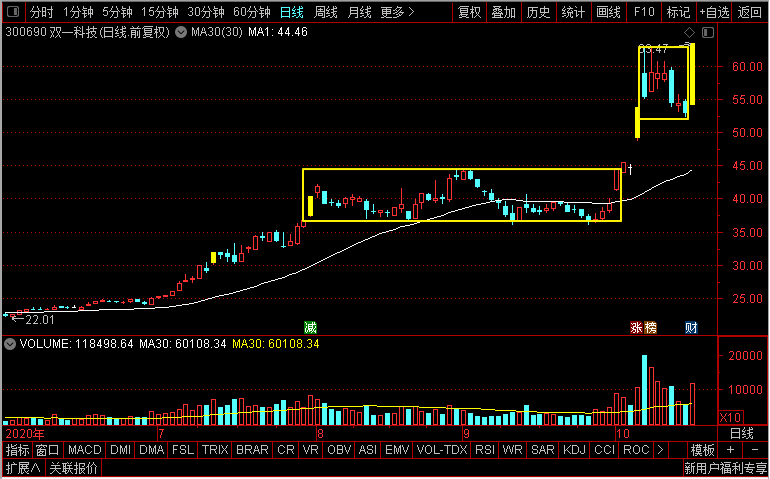The height and width of the screenshot is (479, 770).
Task: Select the EMV indicator
Action: (x=397, y=450)
